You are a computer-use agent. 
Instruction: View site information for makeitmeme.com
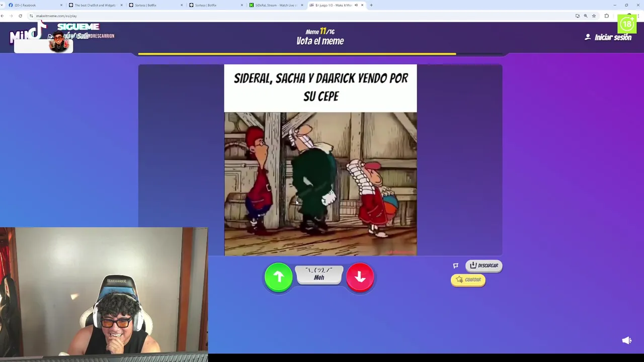coord(31,16)
